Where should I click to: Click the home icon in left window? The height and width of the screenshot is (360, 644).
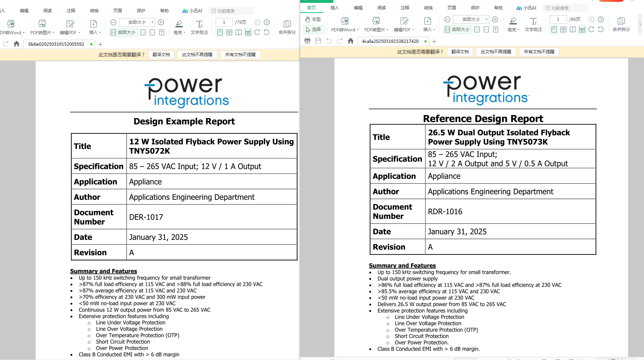point(17,44)
